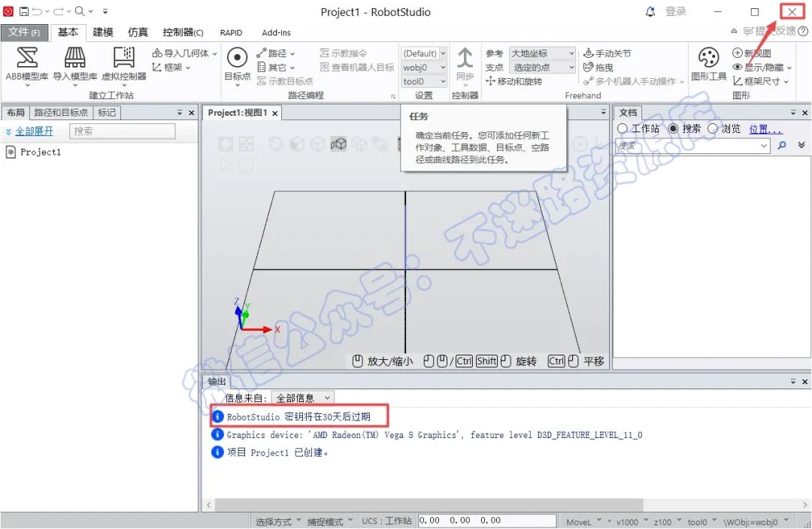Open the 导入模型库 import library
The image size is (812, 529).
(75, 64)
